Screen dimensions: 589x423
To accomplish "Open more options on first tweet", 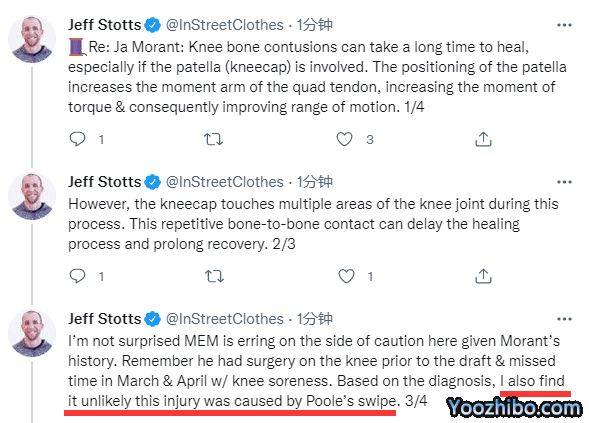I will pyautogui.click(x=564, y=25).
